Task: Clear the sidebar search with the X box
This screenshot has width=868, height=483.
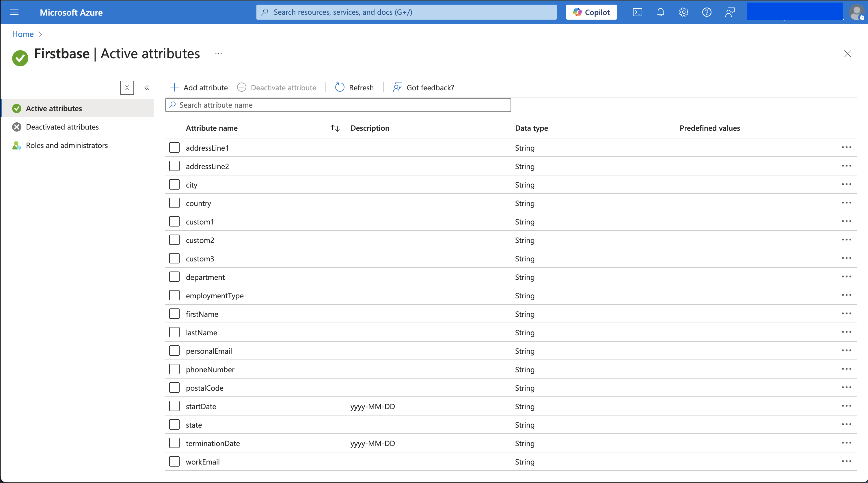Action: click(127, 88)
